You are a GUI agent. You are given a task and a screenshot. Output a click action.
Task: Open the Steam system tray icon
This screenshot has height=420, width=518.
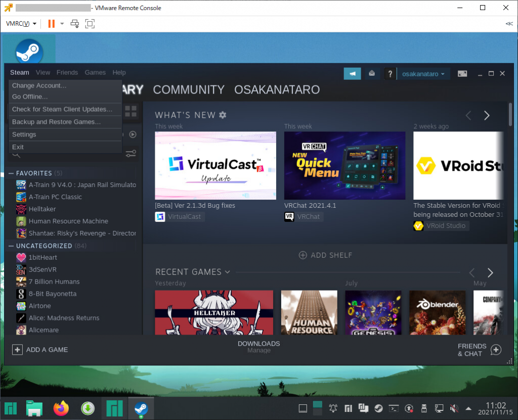378,408
